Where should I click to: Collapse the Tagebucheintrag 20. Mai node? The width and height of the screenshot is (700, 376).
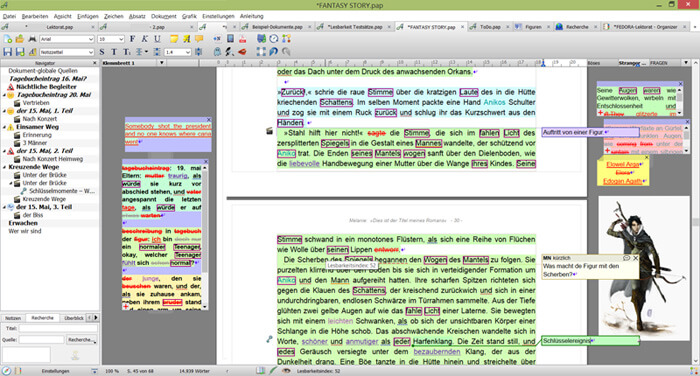pyautogui.click(x=4, y=95)
